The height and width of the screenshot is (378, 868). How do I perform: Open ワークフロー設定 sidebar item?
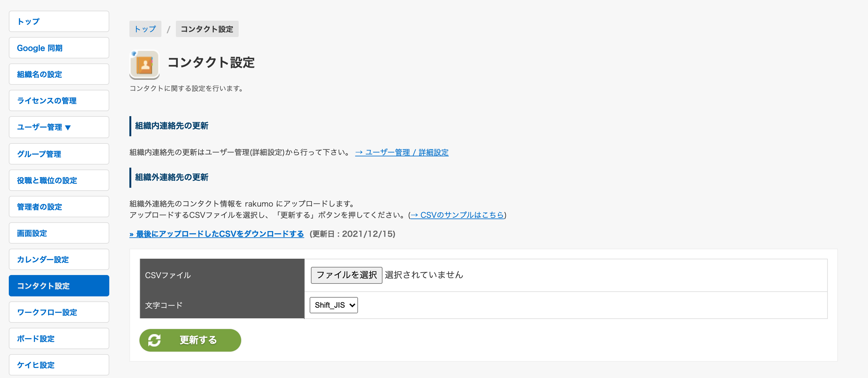click(59, 312)
